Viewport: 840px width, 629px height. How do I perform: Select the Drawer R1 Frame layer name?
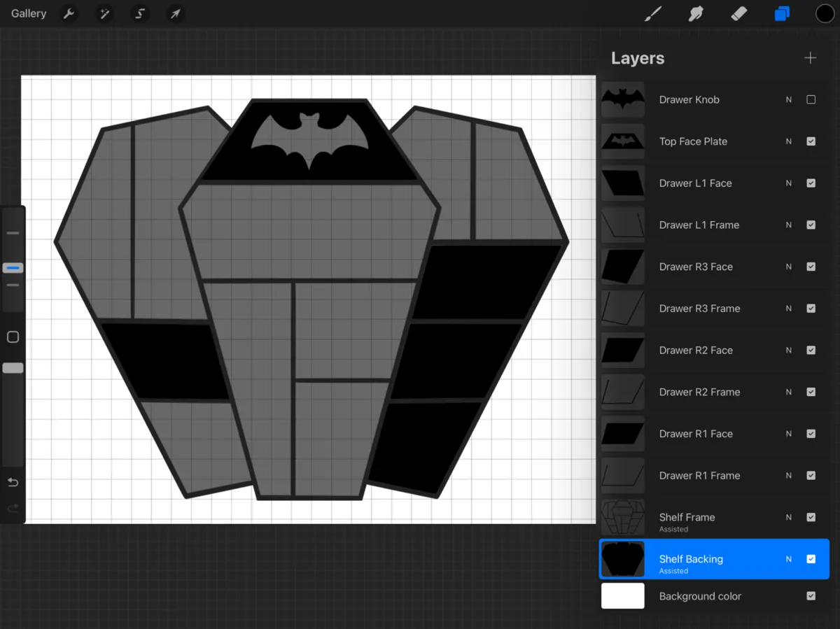click(699, 475)
